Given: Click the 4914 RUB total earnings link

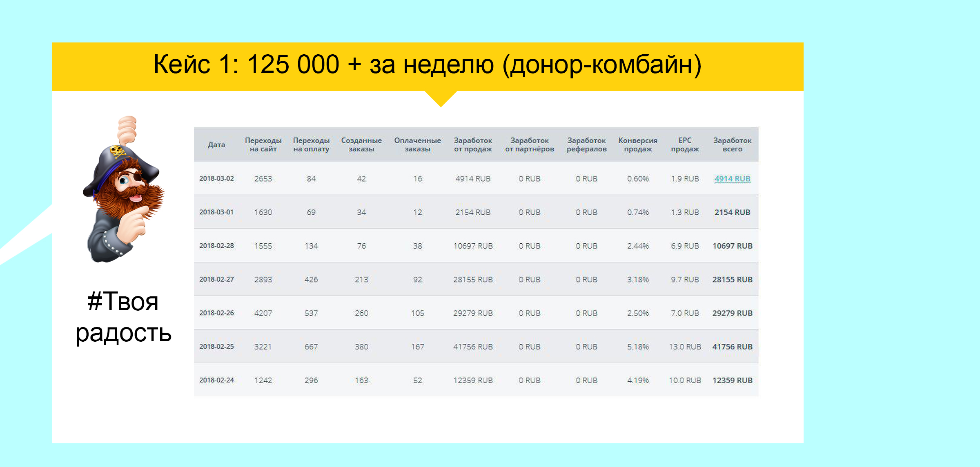Looking at the screenshot, I should 732,179.
